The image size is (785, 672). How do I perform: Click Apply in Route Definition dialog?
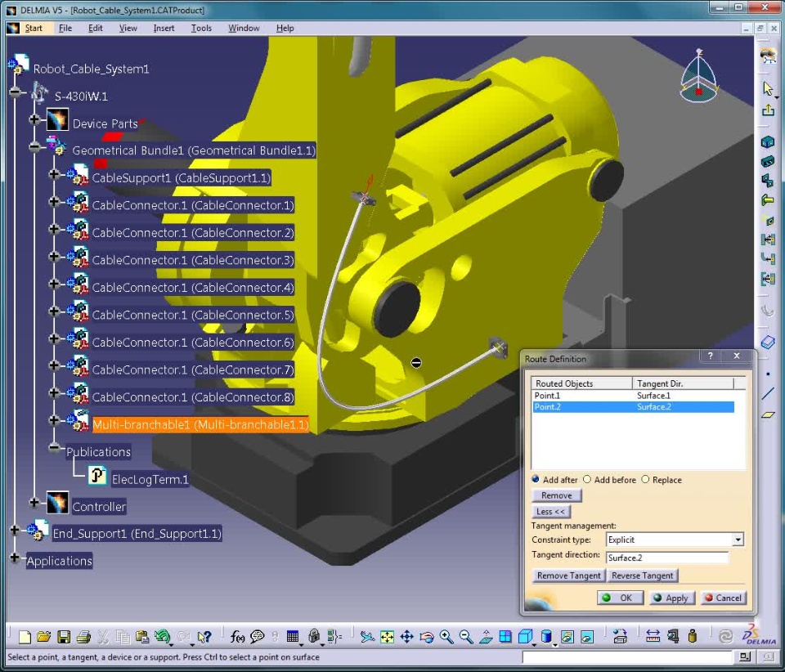tap(672, 598)
